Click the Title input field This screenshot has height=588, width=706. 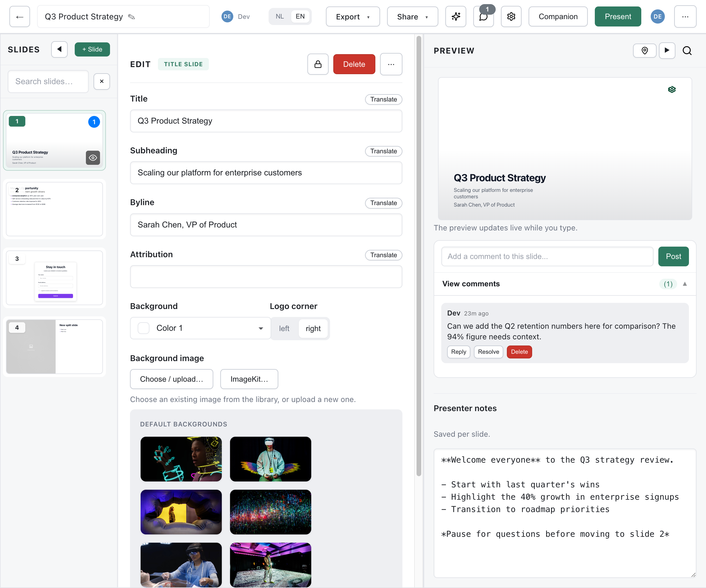[x=266, y=121]
